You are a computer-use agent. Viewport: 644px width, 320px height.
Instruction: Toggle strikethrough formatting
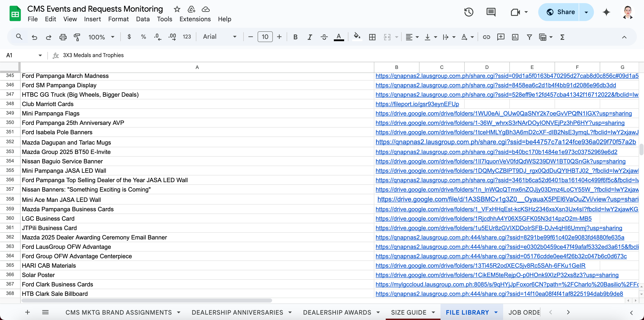pyautogui.click(x=324, y=37)
